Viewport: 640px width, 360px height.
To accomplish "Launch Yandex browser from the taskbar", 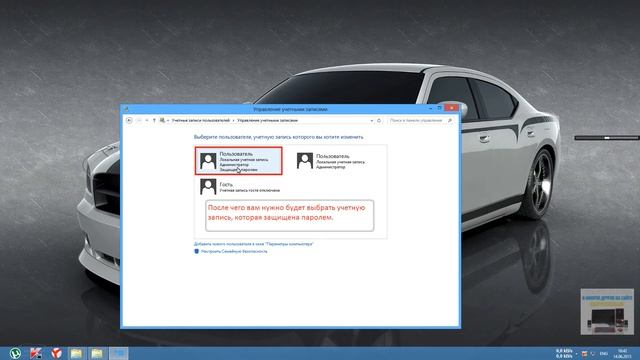I will (56, 353).
